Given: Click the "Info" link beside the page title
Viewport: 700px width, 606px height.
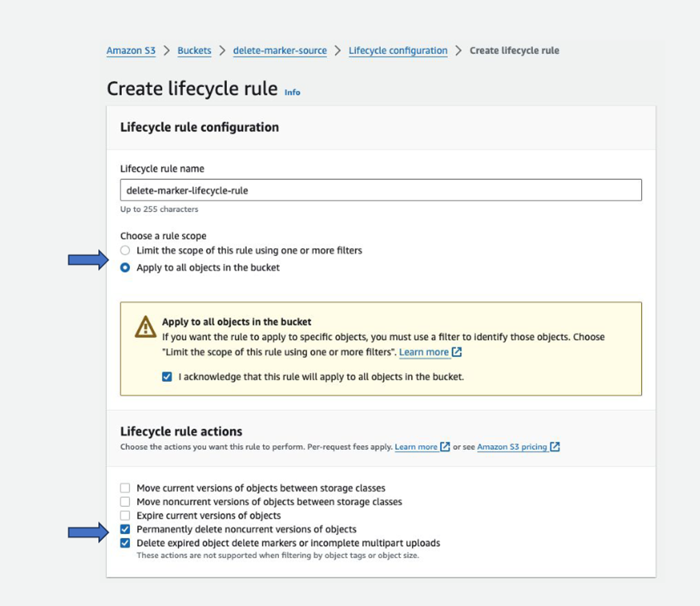Looking at the screenshot, I should pos(293,92).
